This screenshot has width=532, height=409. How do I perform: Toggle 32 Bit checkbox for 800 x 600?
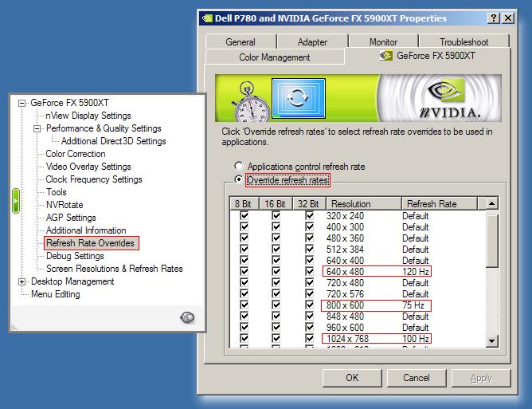point(309,305)
